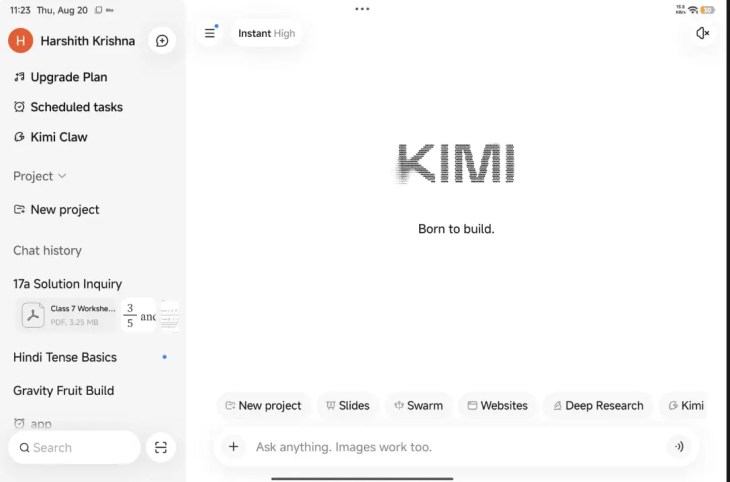
Task: Start a new chat with plus bubble icon
Action: [162, 41]
